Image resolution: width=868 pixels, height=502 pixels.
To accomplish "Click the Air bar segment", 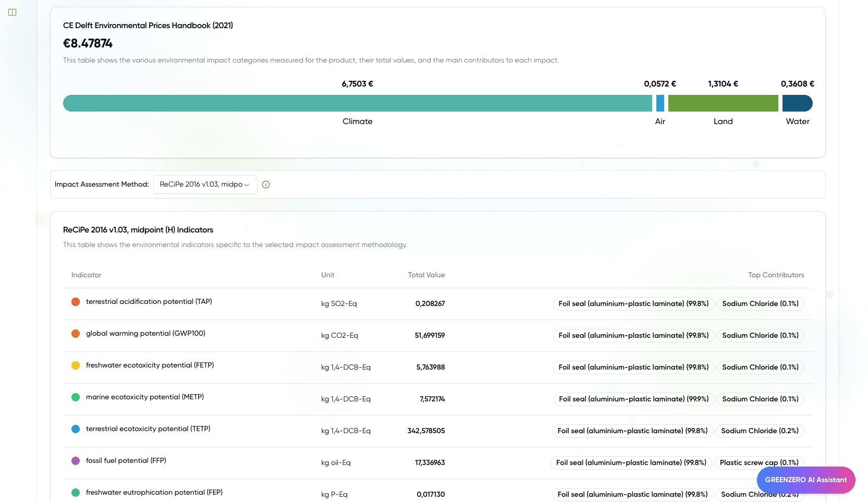I will point(660,103).
